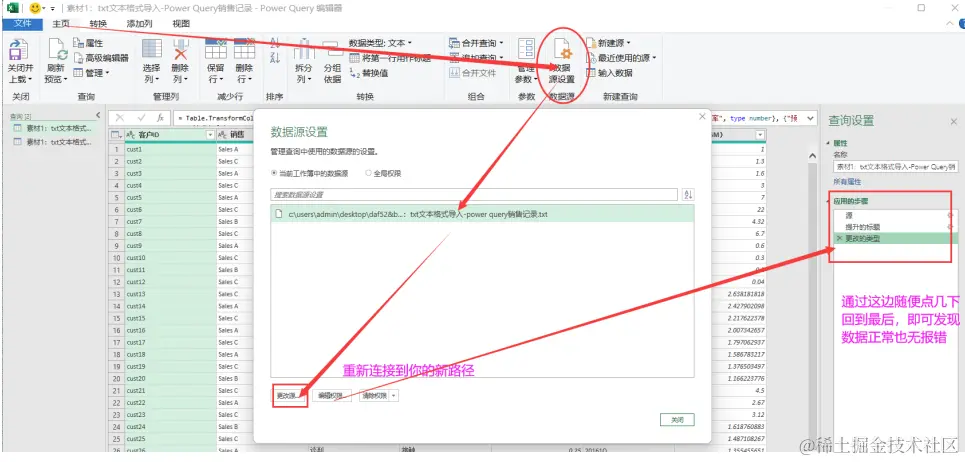Click the gear icon beside the 源 step

point(949,215)
